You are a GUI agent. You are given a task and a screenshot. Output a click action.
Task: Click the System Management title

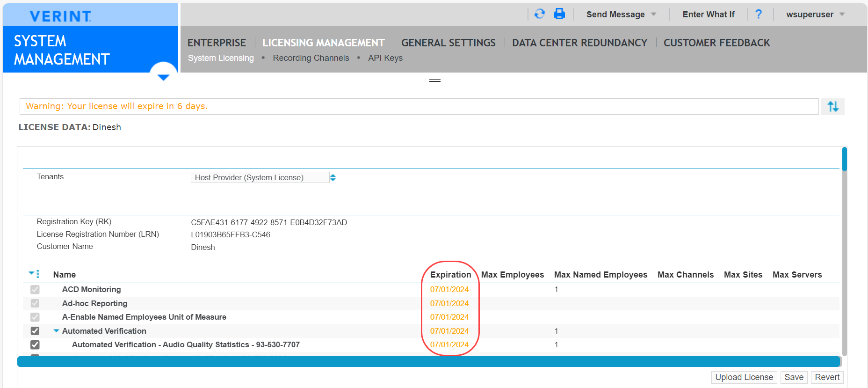(x=62, y=50)
